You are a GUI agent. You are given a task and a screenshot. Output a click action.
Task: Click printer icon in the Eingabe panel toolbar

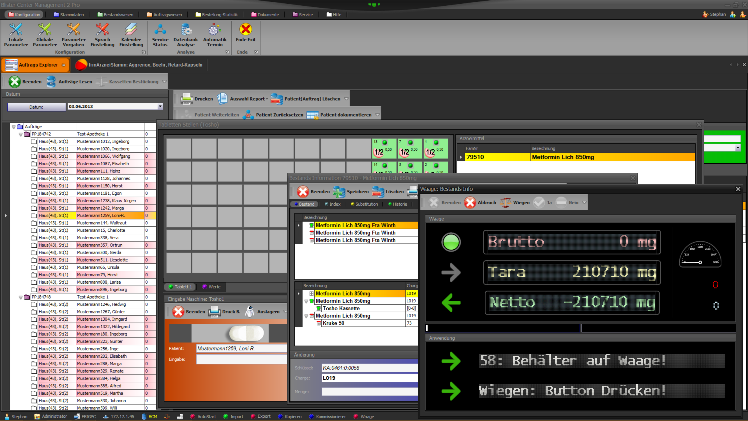(x=214, y=311)
